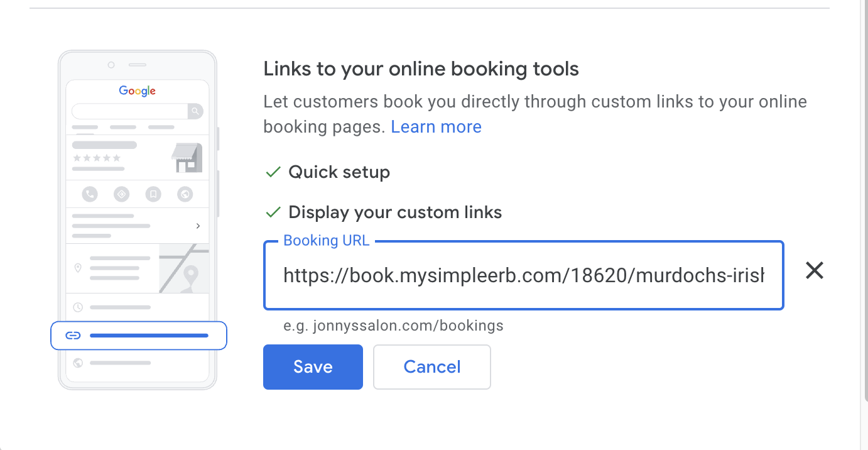This screenshot has width=868, height=450.
Task: Click the green checkmark beside Quick setup
Action: [273, 172]
